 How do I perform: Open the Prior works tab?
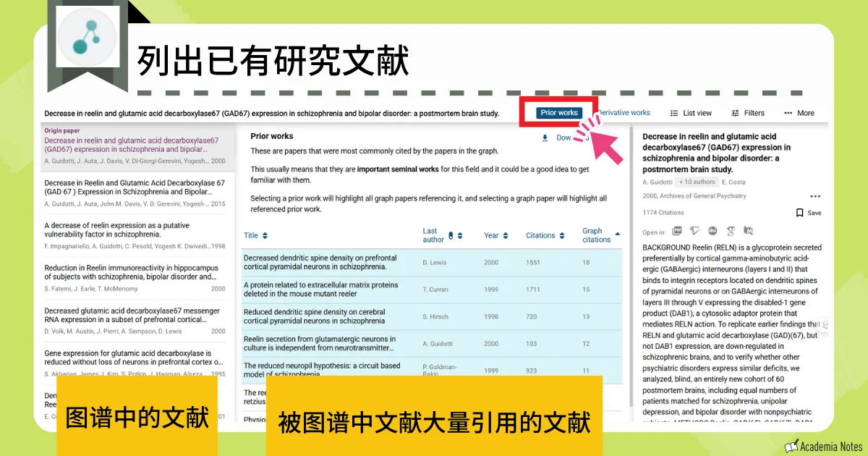pos(559,113)
